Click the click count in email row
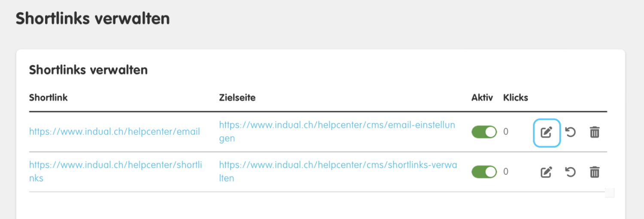The width and height of the screenshot is (644, 219). [506, 132]
